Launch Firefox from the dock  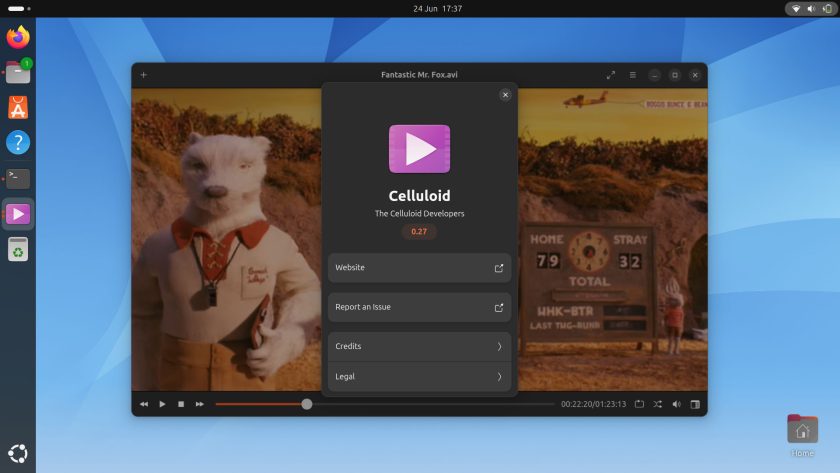coord(18,37)
